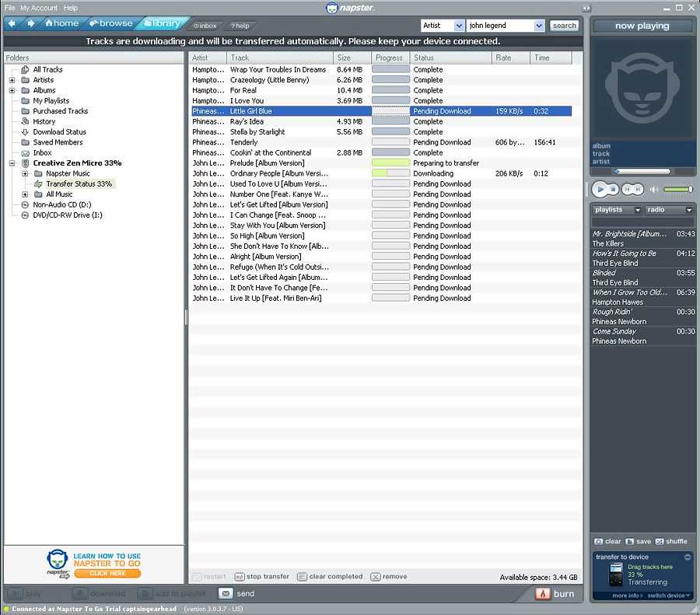700x615 pixels.
Task: Open the home tab
Action: (x=62, y=23)
